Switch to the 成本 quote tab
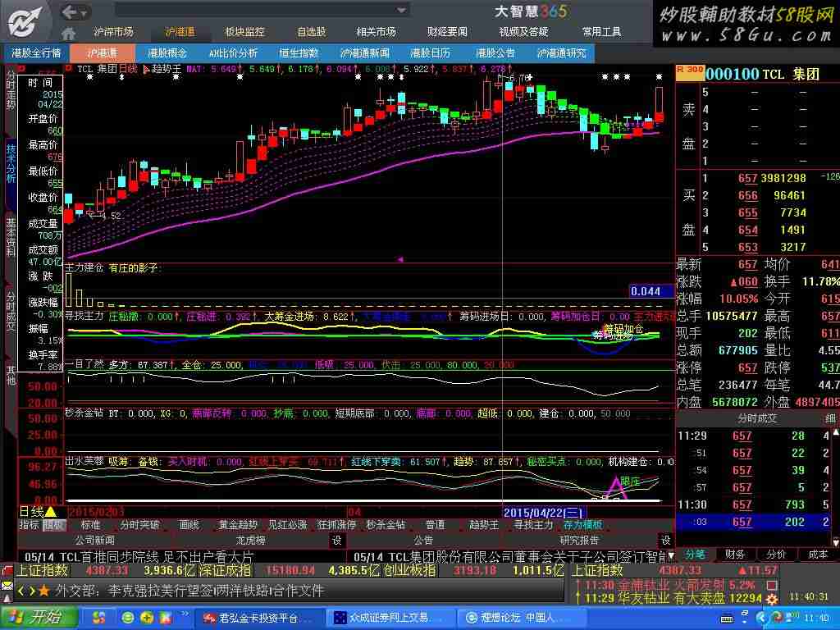 [x=818, y=555]
